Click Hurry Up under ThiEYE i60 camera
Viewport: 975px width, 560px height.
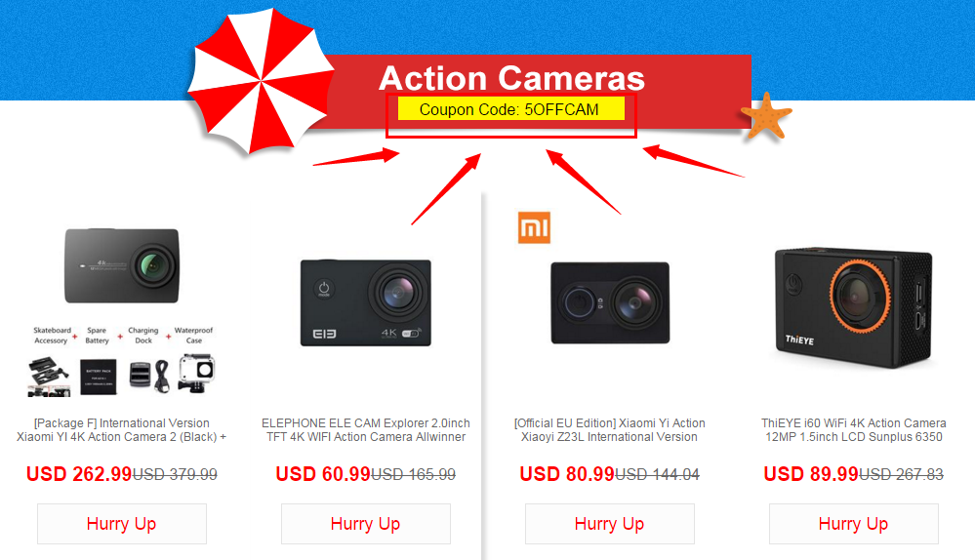(x=854, y=524)
